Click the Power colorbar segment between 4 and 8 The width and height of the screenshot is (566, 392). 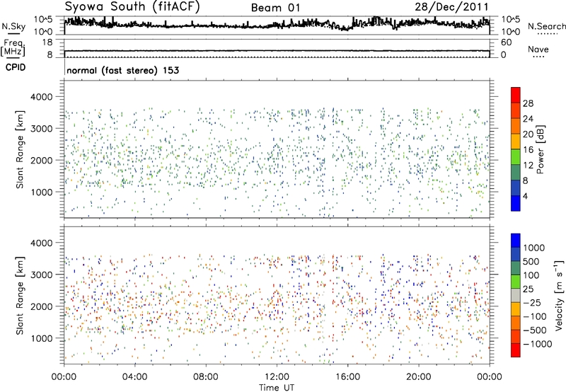[x=516, y=188]
